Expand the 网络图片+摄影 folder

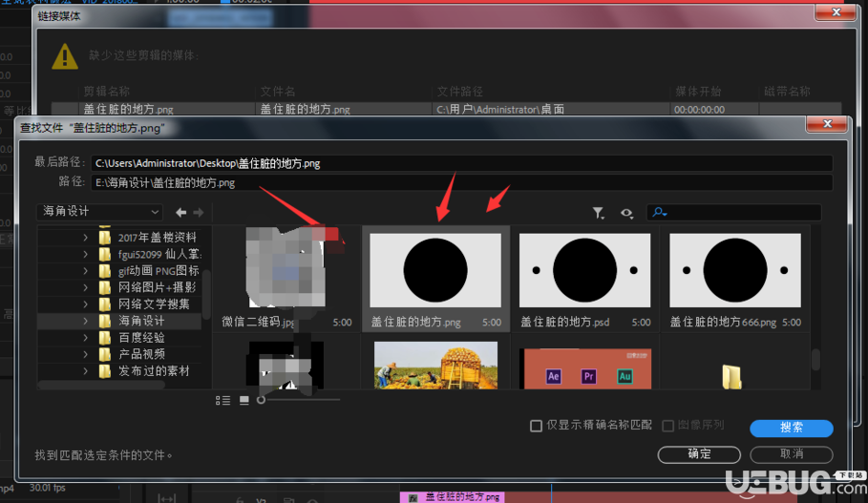pos(85,287)
